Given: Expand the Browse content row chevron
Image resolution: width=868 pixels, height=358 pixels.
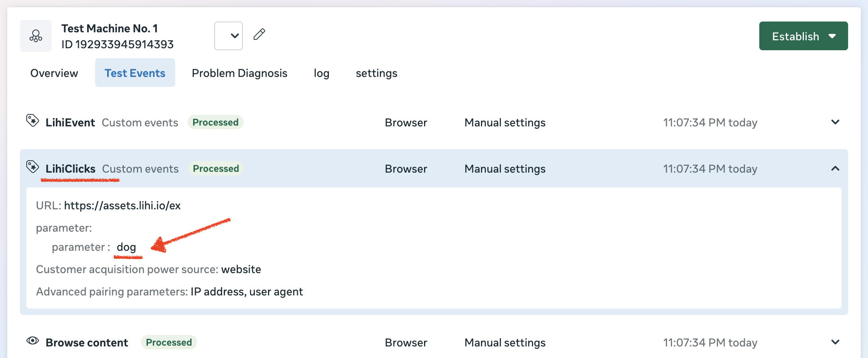Looking at the screenshot, I should tap(835, 342).
